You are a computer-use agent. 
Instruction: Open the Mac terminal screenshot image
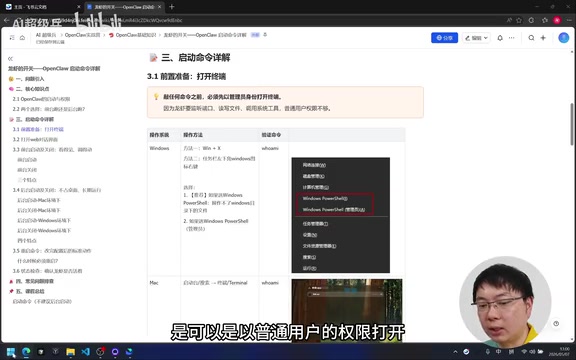pyautogui.click(x=347, y=310)
